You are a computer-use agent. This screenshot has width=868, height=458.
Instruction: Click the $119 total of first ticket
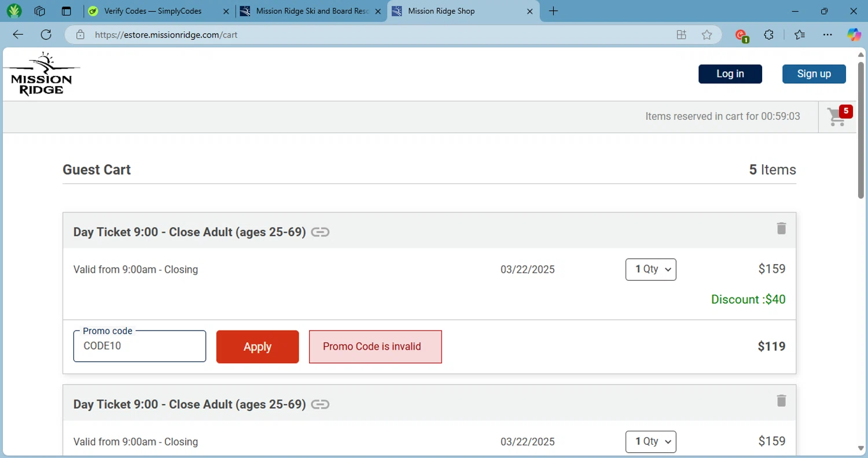coord(771,347)
